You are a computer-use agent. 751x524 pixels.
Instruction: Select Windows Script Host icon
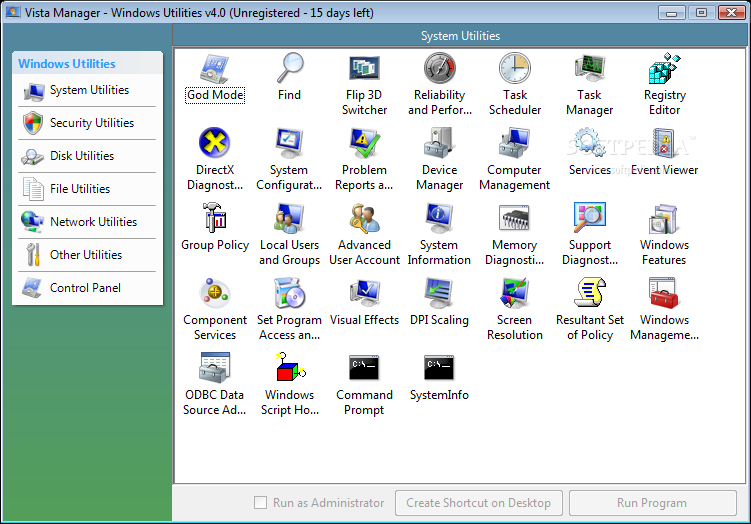290,367
